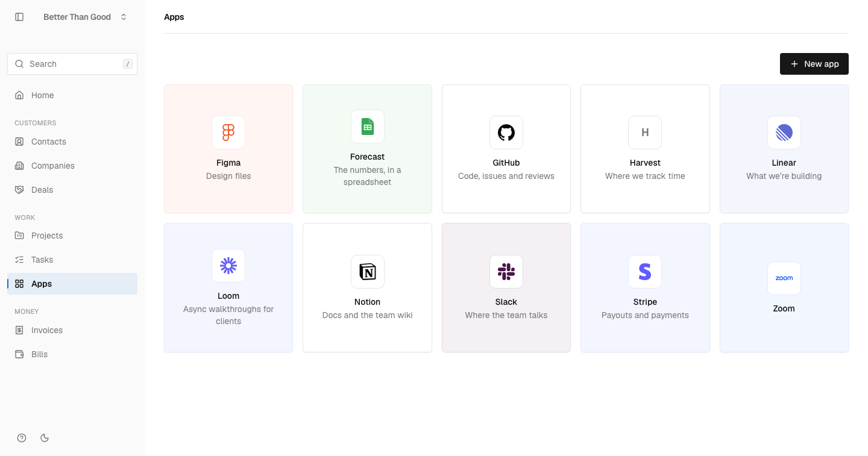Open the Better Than Good workspace switcher
This screenshot has width=868, height=456.
click(85, 17)
